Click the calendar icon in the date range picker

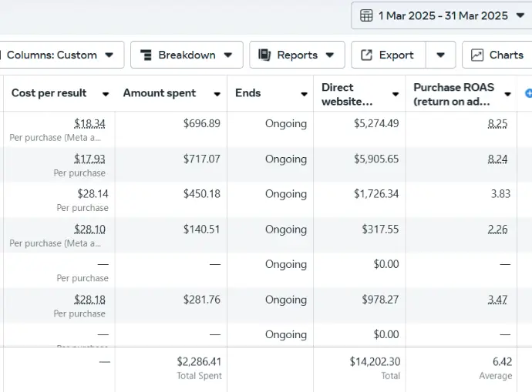366,15
